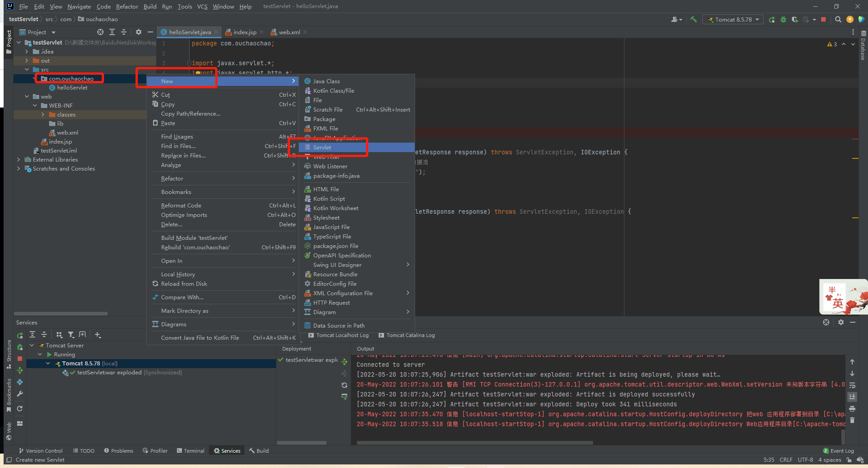
Task: Open the Build menu in menu bar
Action: pos(150,6)
